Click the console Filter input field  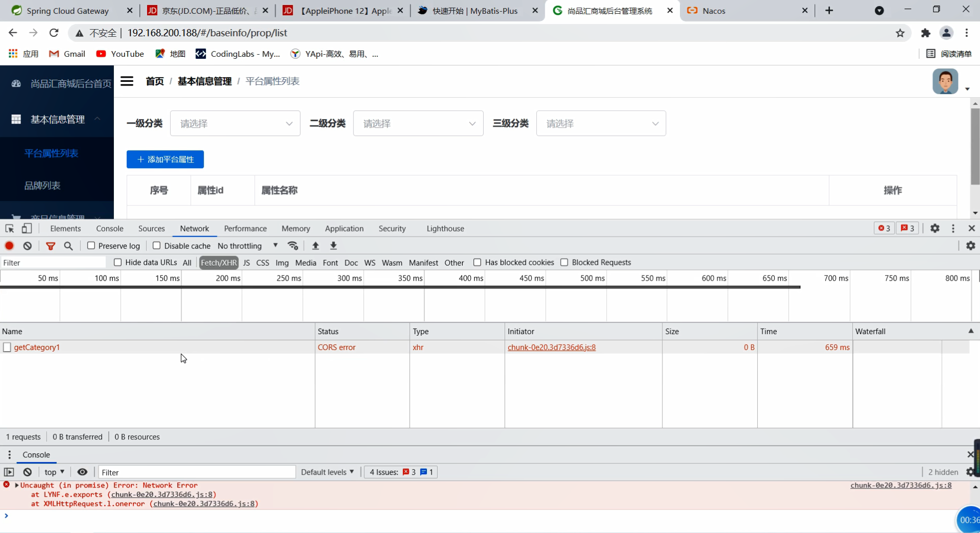[x=197, y=472]
